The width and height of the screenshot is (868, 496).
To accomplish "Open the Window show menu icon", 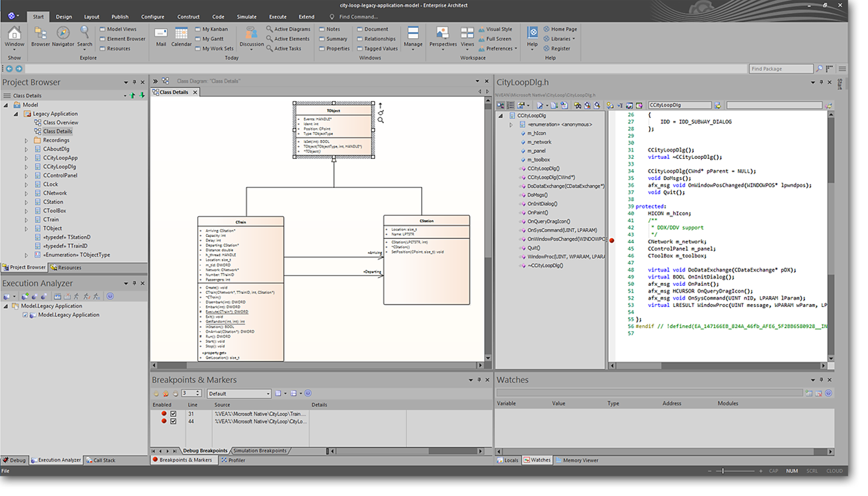I will click(14, 34).
